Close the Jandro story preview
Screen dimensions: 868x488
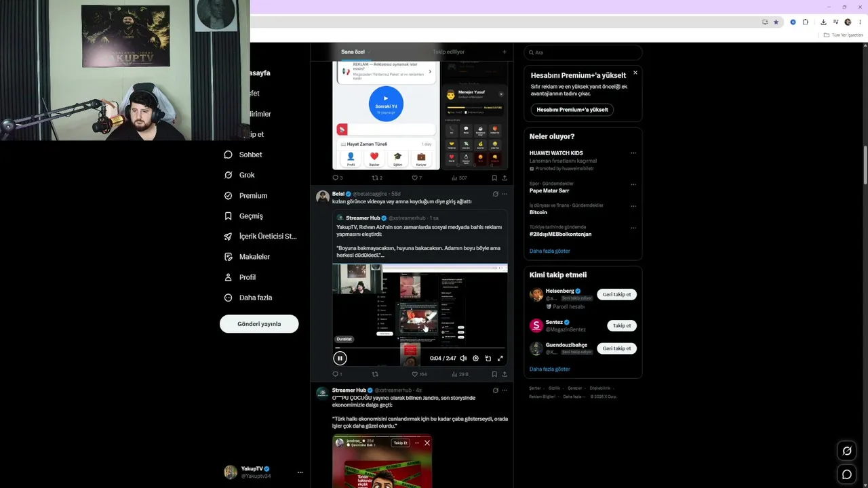[x=427, y=443]
